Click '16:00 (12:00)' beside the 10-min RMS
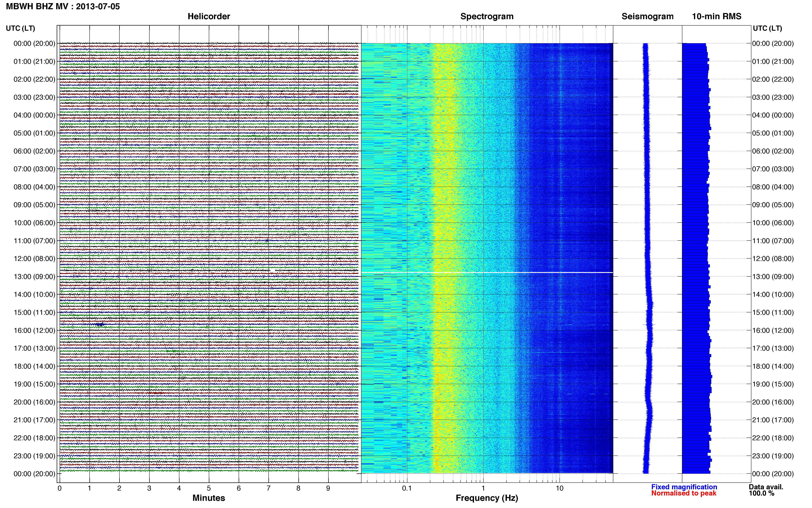 pos(773,330)
